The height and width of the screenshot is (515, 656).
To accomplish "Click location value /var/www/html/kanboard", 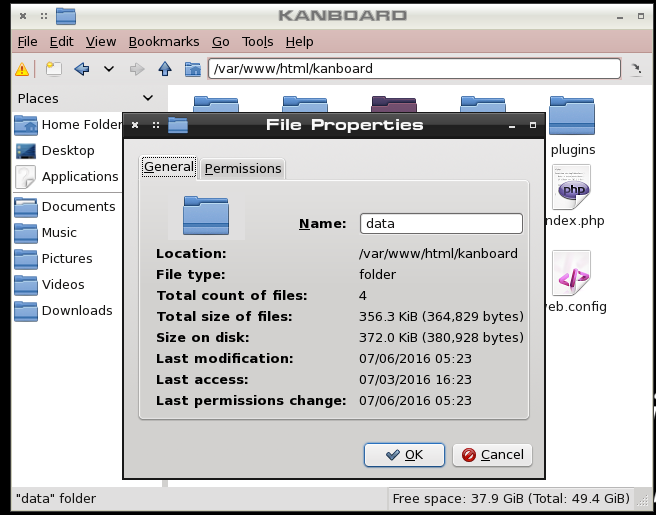I will 438,254.
